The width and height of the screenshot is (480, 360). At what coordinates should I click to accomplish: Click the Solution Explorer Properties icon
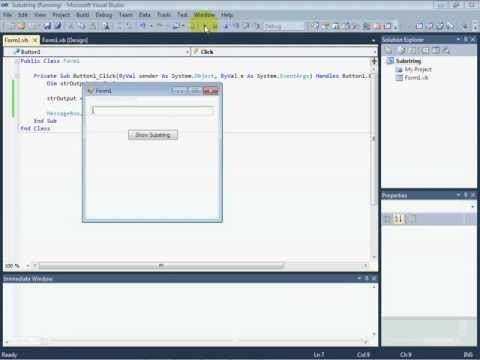[388, 50]
